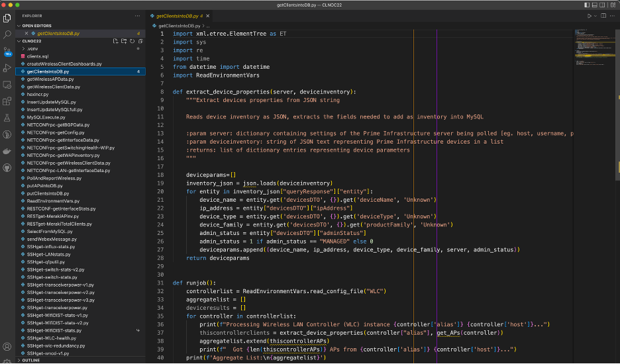Open the Docker whale icon view
620x364 pixels.
7,151
